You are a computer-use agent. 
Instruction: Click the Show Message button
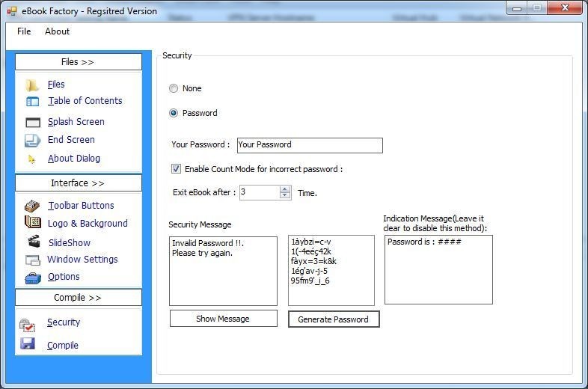[223, 319]
